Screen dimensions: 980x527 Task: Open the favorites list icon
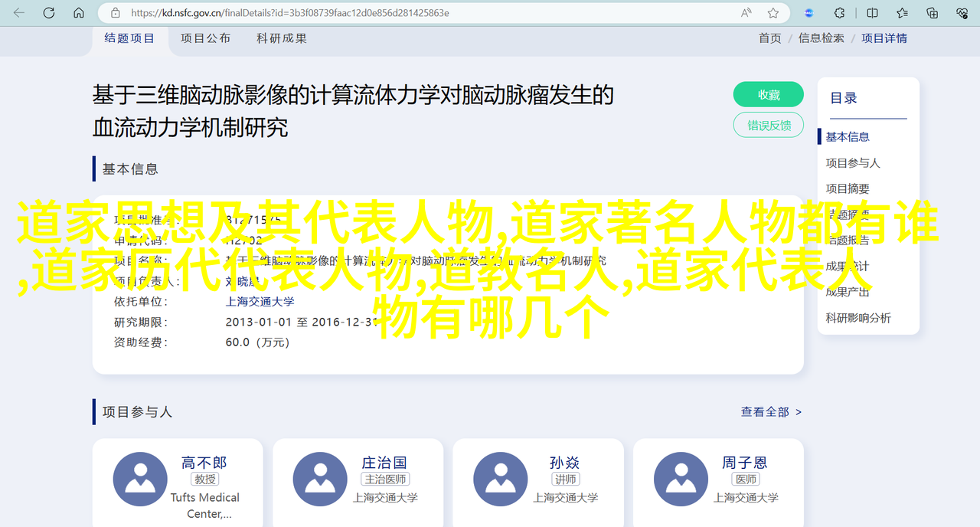click(903, 13)
